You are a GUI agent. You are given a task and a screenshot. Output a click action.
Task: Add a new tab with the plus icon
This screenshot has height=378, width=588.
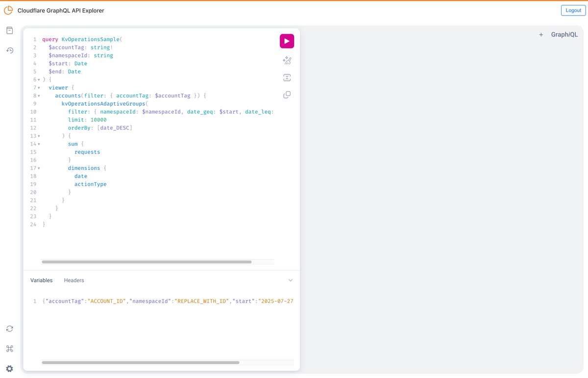coord(541,35)
